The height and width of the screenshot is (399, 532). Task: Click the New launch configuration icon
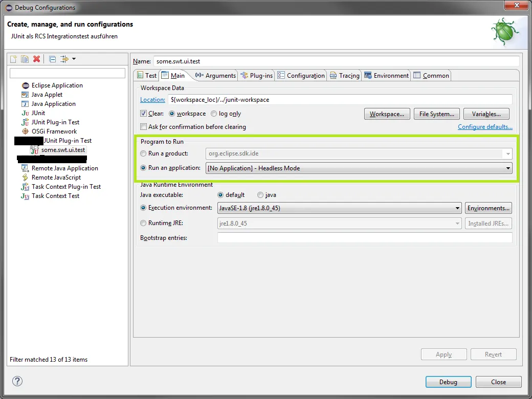pyautogui.click(x=13, y=59)
